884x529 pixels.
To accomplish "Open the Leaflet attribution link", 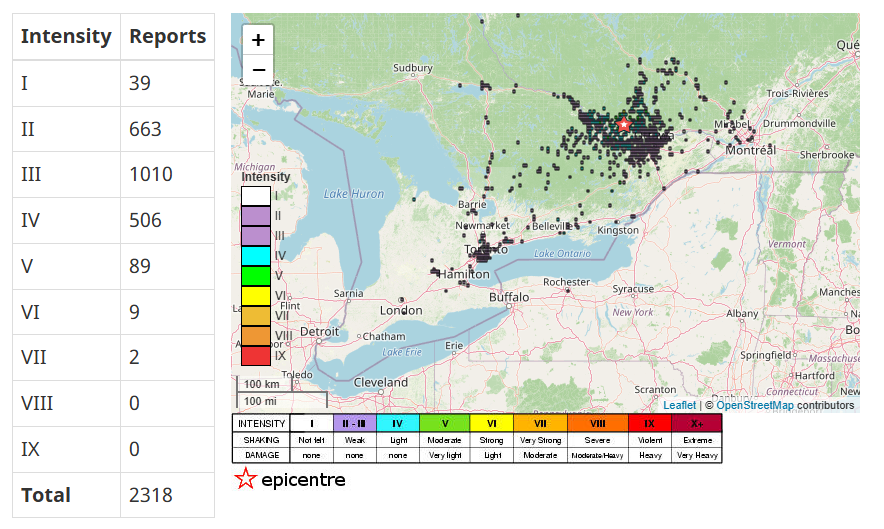I will pos(679,405).
